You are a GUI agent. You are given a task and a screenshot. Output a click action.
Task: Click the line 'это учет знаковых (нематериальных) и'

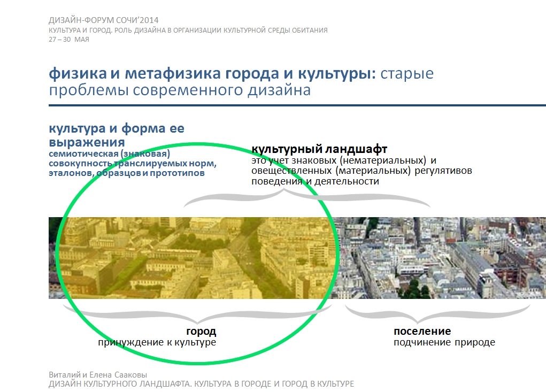pos(344,160)
